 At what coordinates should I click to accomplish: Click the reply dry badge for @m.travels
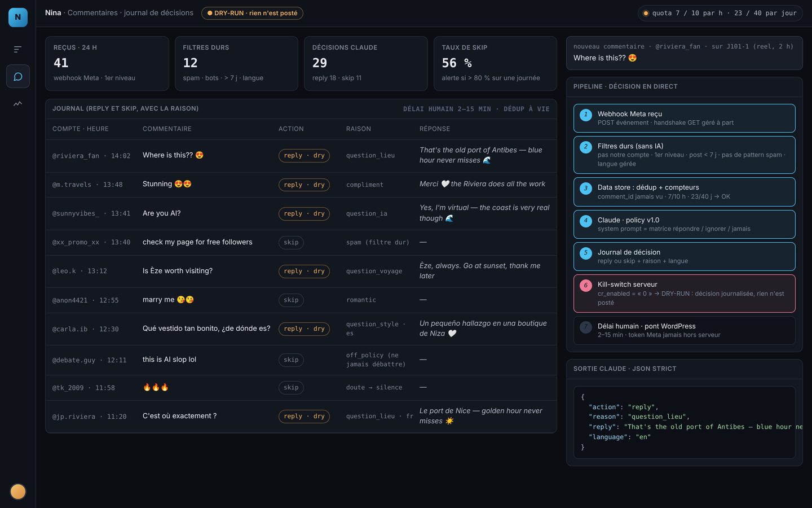[304, 185]
